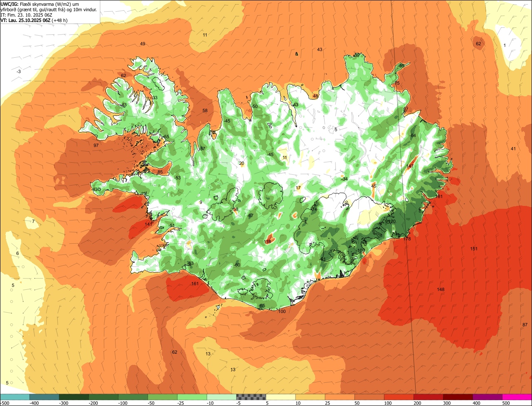532x406 pixels.
Task: Click the purple swatch between 400 and 500
Action: [487, 397]
